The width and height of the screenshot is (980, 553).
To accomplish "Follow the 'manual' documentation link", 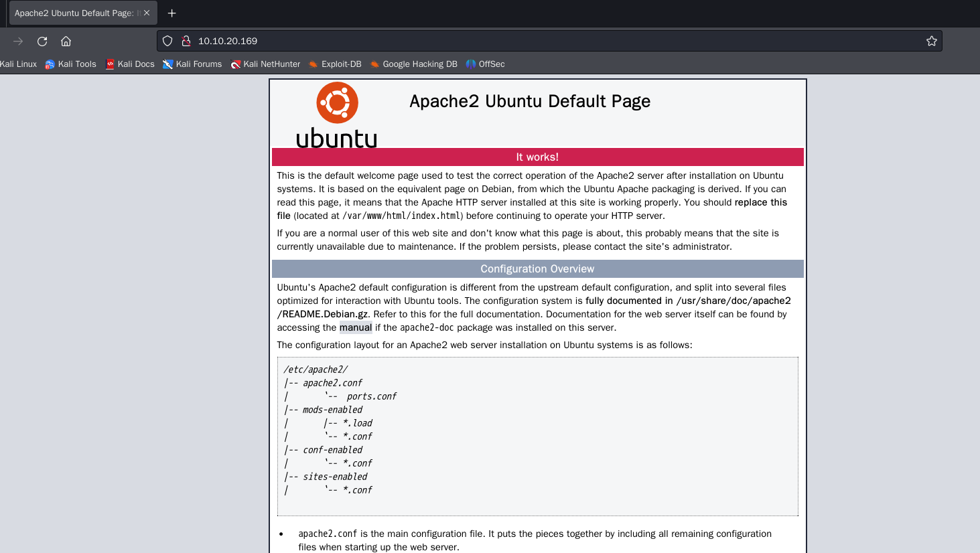I will pyautogui.click(x=356, y=327).
